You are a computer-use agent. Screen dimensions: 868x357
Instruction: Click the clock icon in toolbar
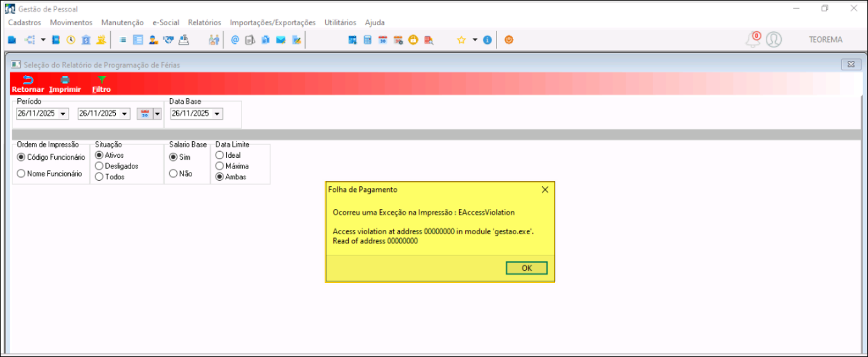71,40
